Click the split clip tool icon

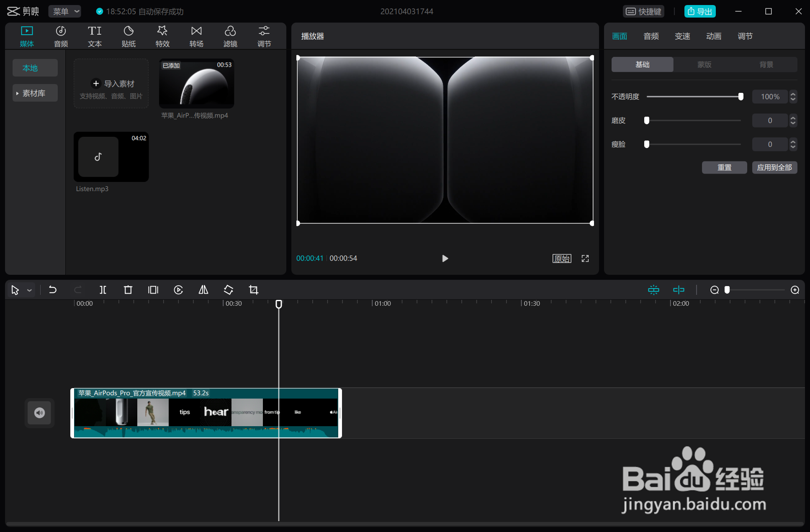(x=103, y=290)
